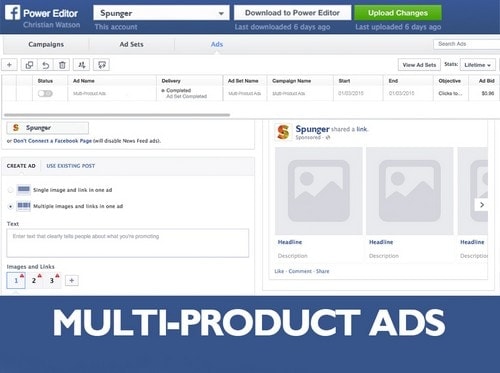Click the revert changes icon
500x373 pixels.
pos(46,65)
